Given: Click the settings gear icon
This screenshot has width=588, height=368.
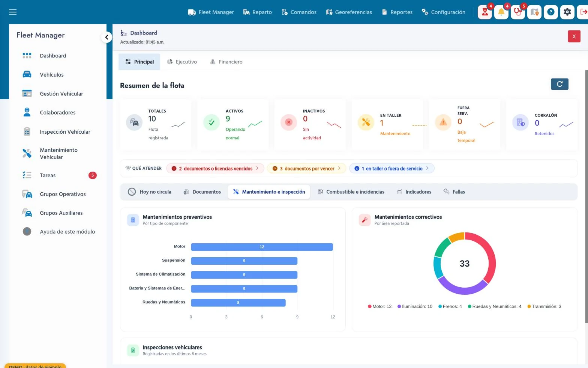Looking at the screenshot, I should 567,12.
